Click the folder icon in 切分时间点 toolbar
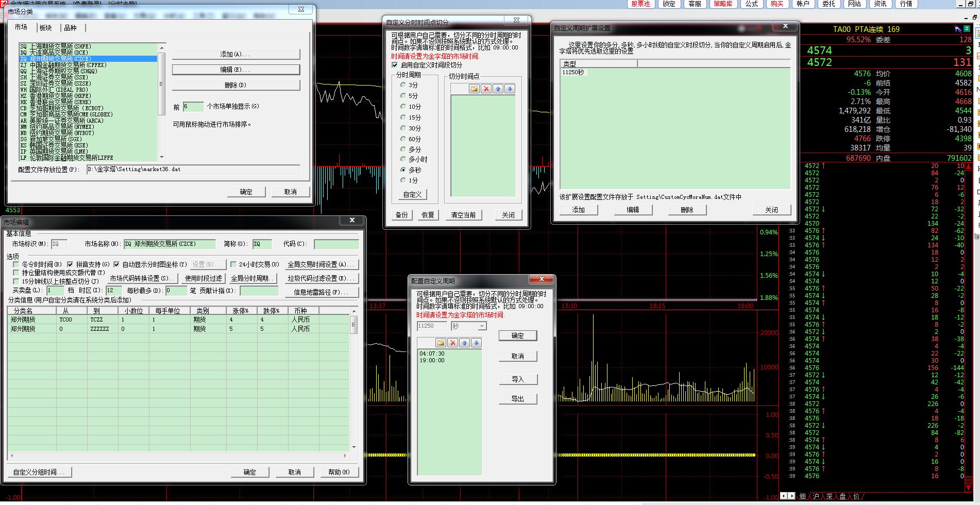The width and height of the screenshot is (980, 505). (474, 89)
